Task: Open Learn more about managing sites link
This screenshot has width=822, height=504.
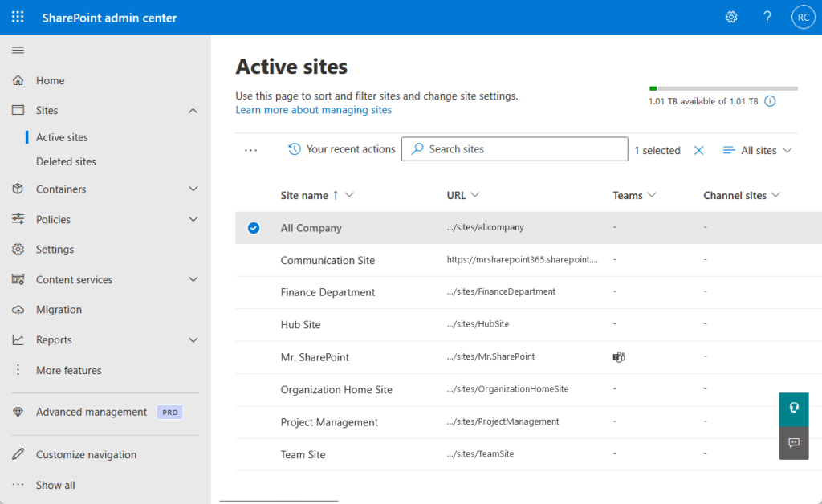Action: [x=314, y=109]
